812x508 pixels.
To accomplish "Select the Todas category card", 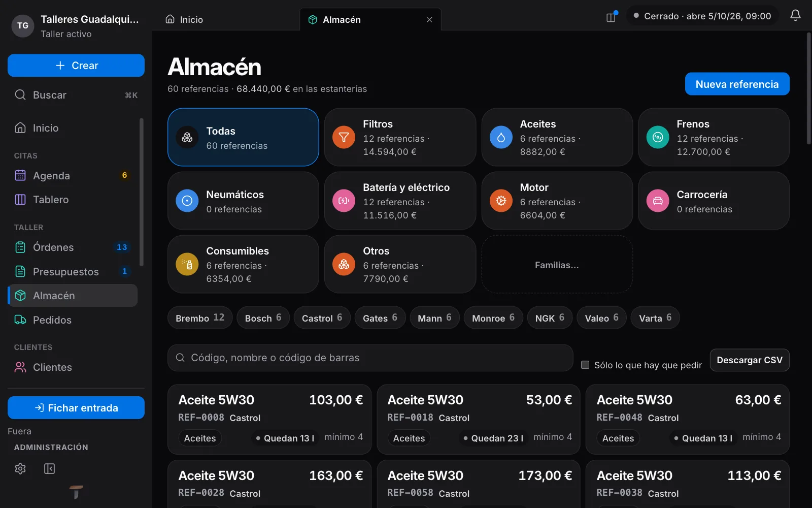I will 243,137.
